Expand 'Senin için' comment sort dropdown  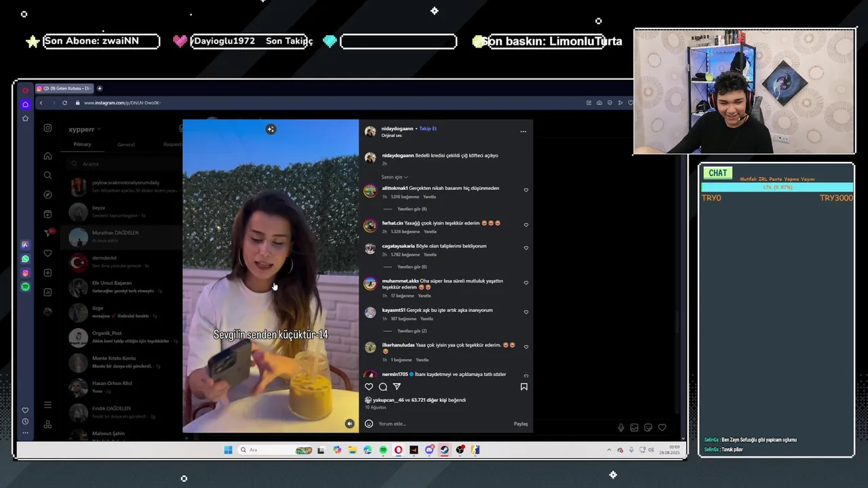click(x=395, y=177)
